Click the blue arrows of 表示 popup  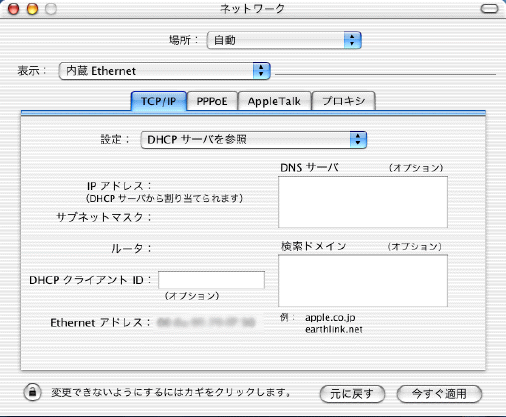click(261, 71)
